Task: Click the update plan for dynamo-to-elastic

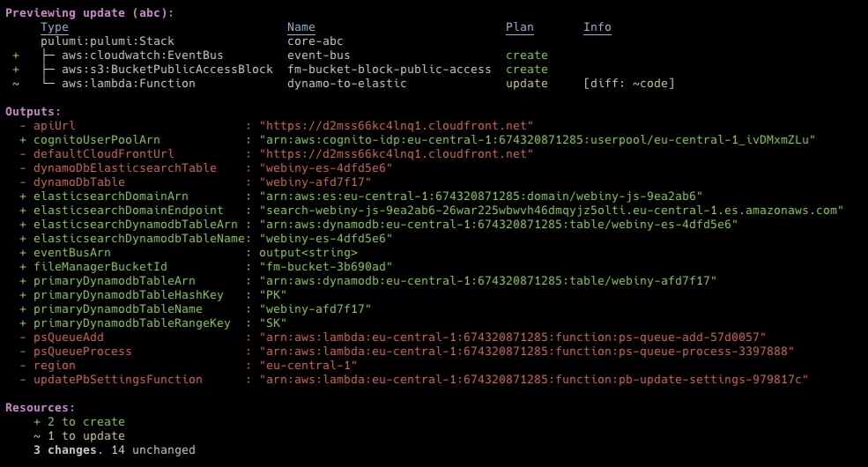Action: (x=527, y=84)
